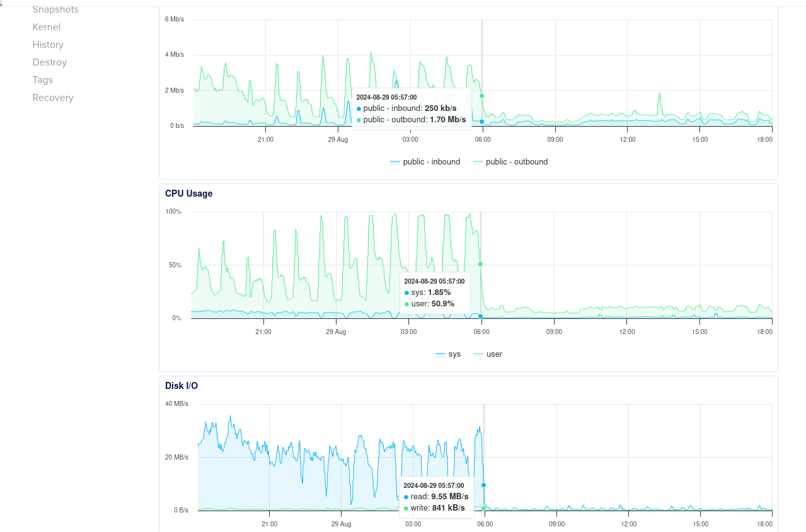Click the CPU Usage chart heading
Screen dimensions: 806x532
(x=188, y=194)
